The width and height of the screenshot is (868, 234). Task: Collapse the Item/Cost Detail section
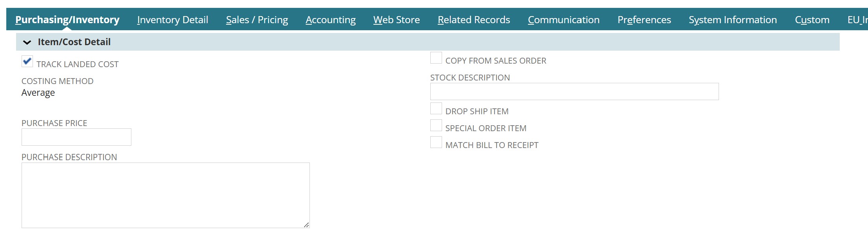tap(27, 42)
